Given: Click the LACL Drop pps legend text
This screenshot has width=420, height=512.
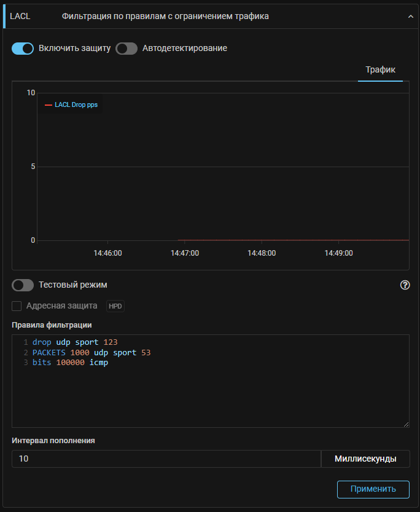Looking at the screenshot, I should (76, 105).
